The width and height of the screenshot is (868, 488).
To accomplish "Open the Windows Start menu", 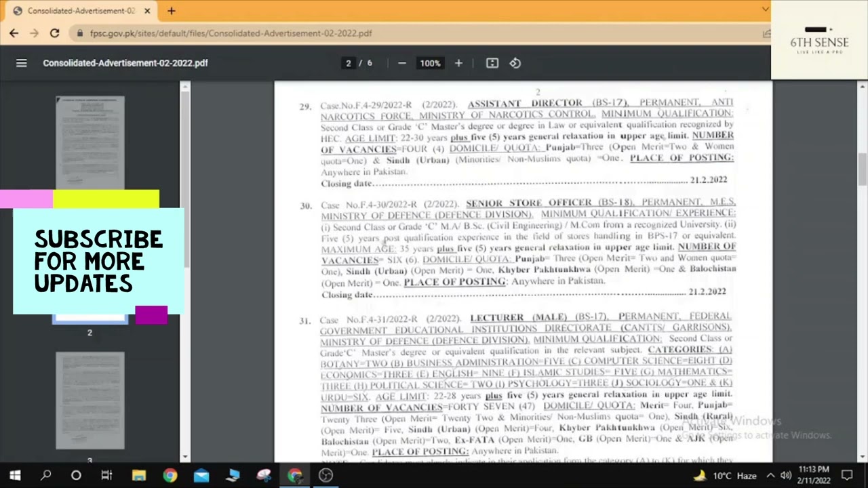I will tap(15, 475).
